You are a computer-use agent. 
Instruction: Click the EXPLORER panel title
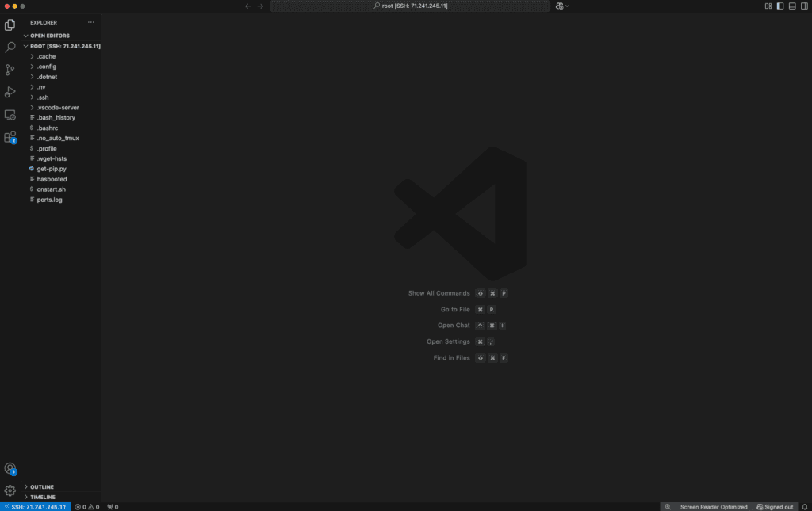[44, 23]
